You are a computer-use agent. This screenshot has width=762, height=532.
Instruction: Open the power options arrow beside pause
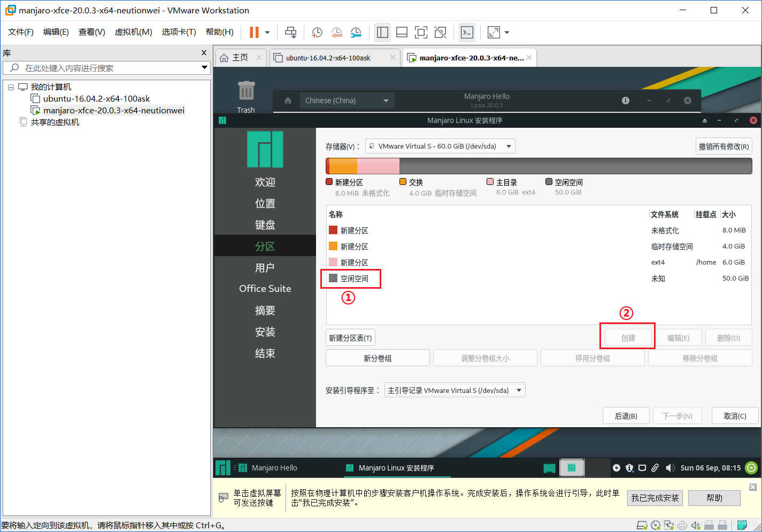pyautogui.click(x=267, y=33)
